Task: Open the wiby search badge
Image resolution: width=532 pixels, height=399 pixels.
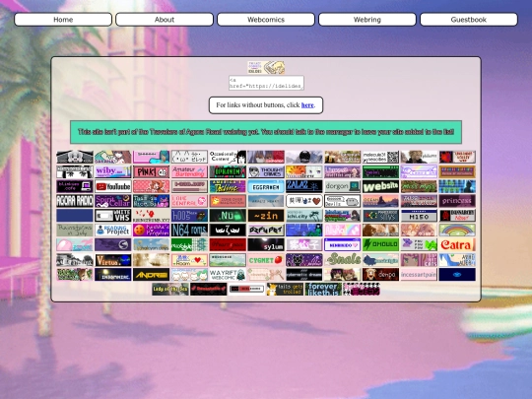Action: click(x=113, y=171)
